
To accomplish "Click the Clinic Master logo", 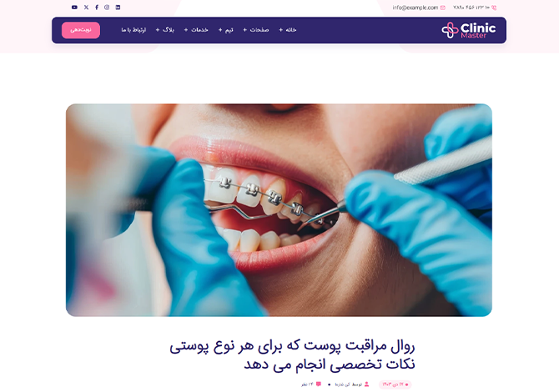I will click(x=468, y=30).
